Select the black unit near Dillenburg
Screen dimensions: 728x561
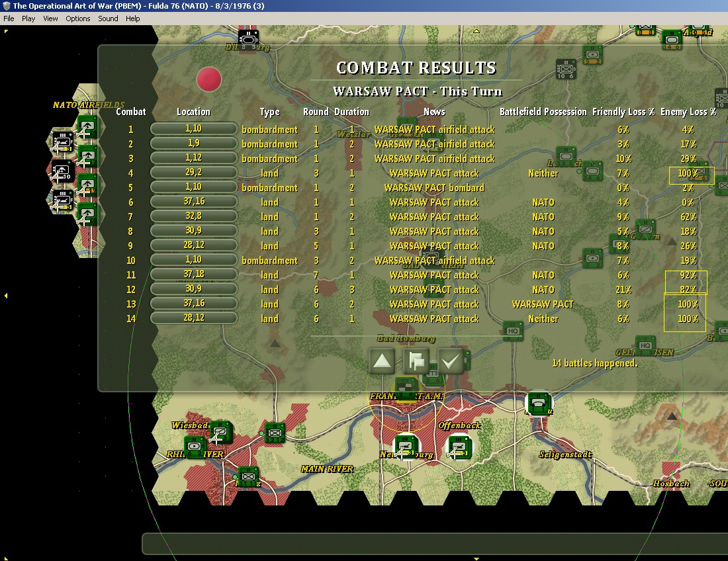[x=248, y=40]
